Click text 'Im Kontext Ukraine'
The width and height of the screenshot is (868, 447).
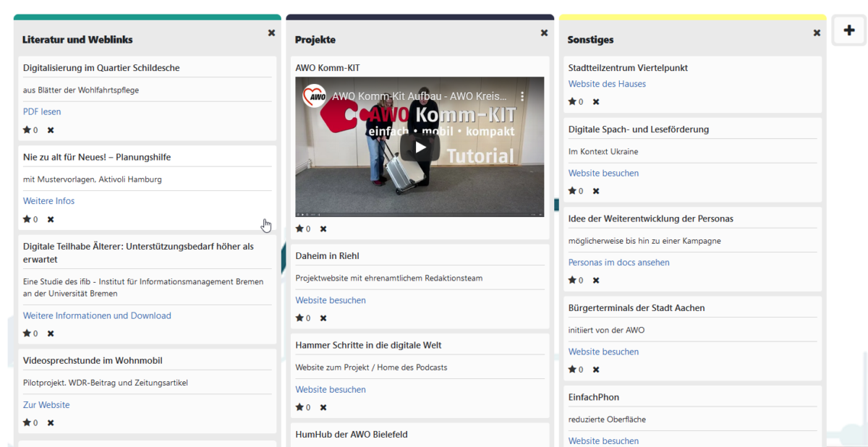tap(603, 152)
